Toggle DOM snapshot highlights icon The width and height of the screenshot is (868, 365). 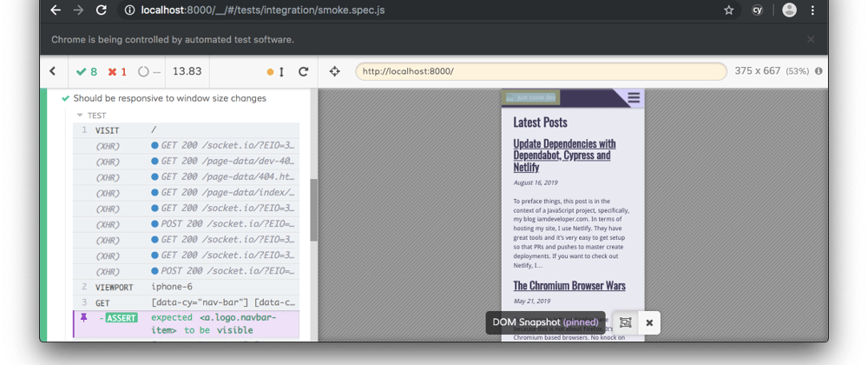click(x=626, y=322)
